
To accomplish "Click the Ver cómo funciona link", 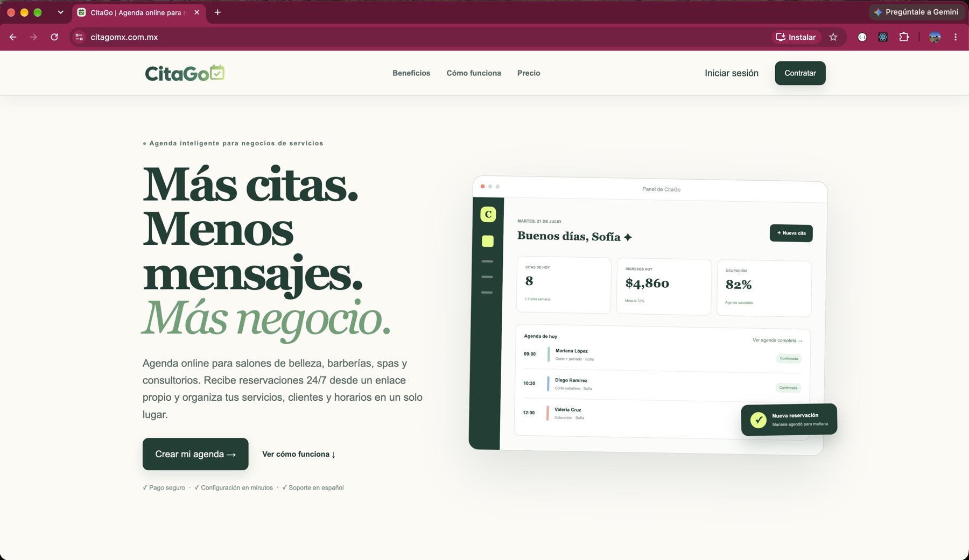I will tap(299, 454).
